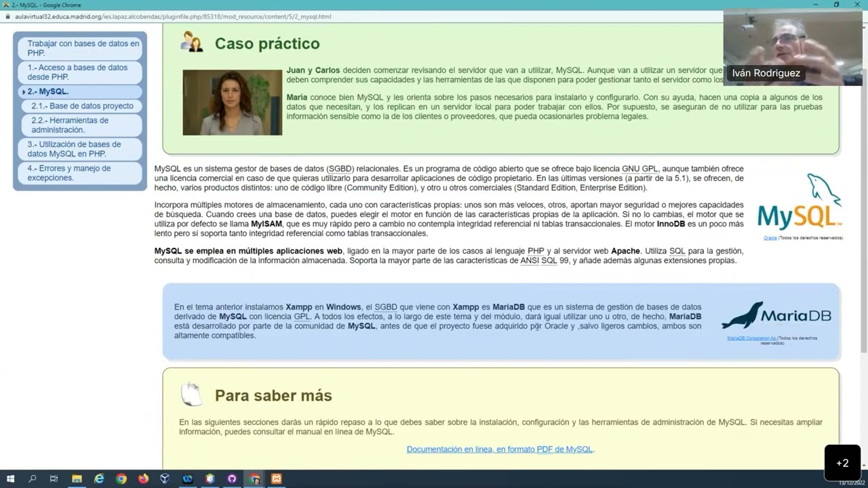The height and width of the screenshot is (488, 868).
Task: Click the '+2' participants overlay button
Action: click(842, 463)
